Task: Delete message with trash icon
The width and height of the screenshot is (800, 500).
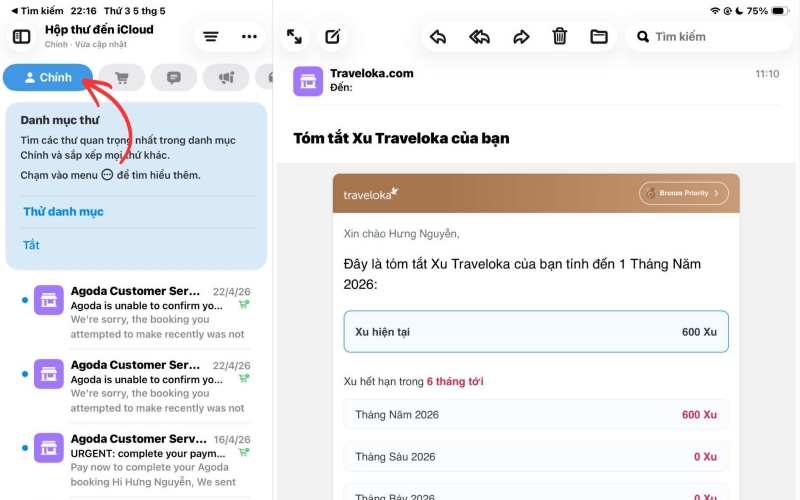Action: click(560, 37)
